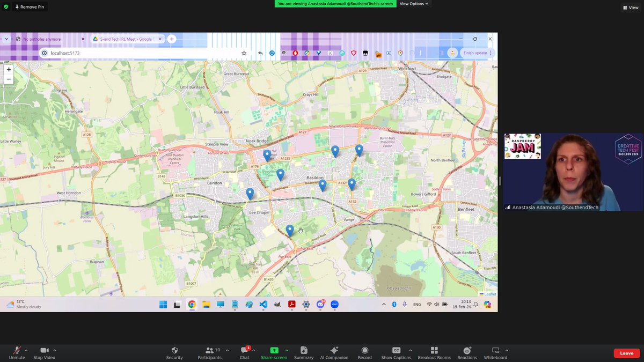The image size is (644, 362).
Task: Open Adobe Acrobat from the taskbar
Action: [291, 305]
